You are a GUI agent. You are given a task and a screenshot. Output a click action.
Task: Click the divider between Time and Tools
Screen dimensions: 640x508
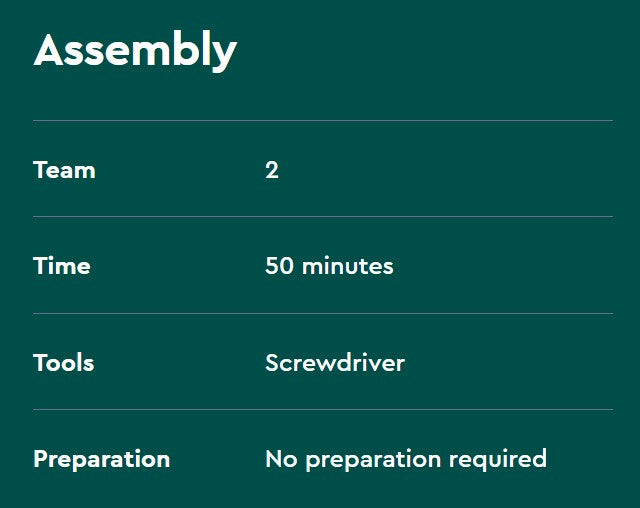pos(322,313)
